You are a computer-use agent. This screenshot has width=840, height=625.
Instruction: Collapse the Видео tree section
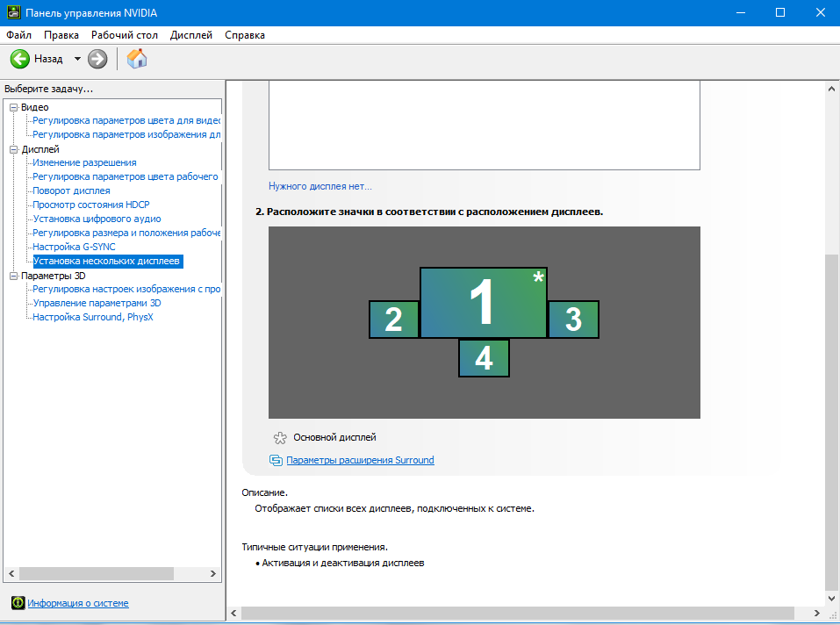coord(14,108)
